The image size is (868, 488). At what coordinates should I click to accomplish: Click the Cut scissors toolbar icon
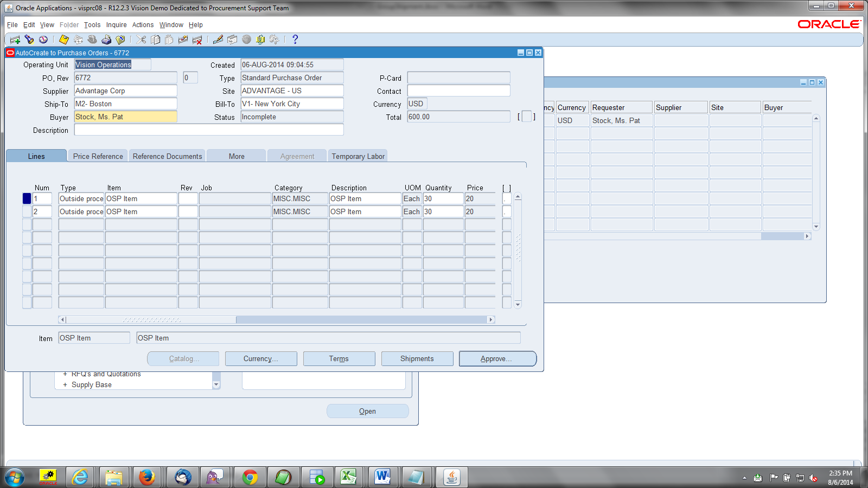click(141, 40)
